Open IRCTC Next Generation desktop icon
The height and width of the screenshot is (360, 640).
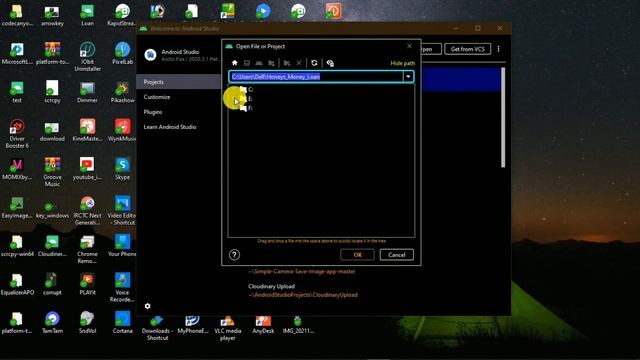click(x=87, y=211)
